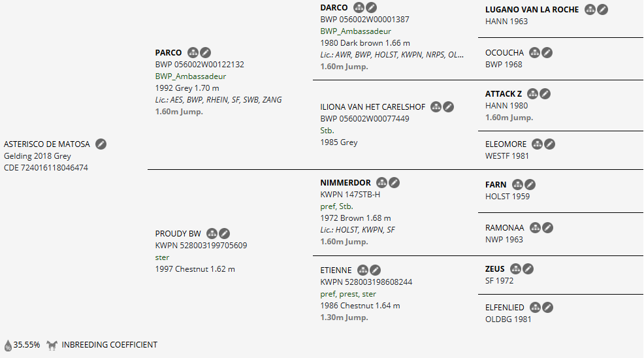Click the horse icon beside INBREEDING COEFFICIENT
644x358 pixels.
[52, 345]
